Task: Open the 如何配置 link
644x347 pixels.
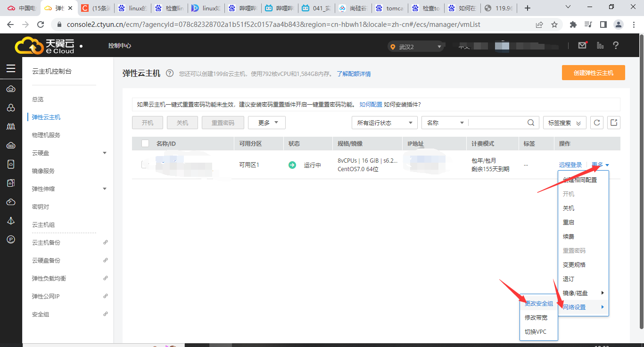Action: click(x=371, y=105)
